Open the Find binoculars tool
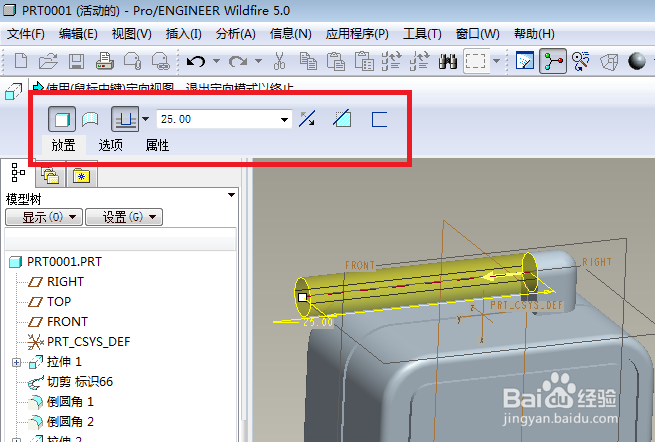 click(x=448, y=61)
